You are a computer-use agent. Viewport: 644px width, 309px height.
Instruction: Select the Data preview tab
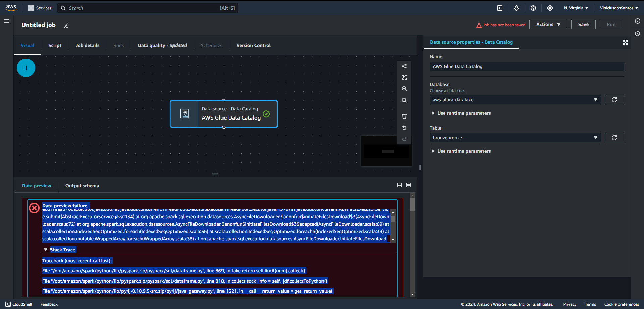(x=37, y=186)
